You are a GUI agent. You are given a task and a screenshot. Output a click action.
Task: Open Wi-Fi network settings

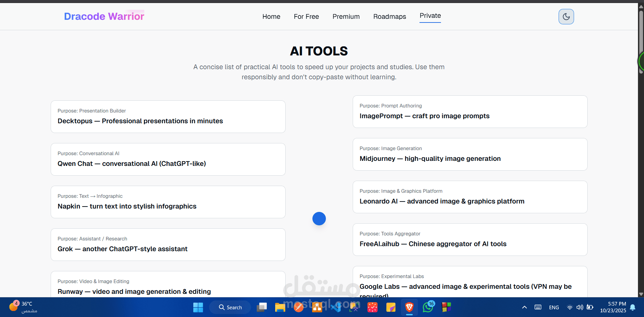(570, 307)
